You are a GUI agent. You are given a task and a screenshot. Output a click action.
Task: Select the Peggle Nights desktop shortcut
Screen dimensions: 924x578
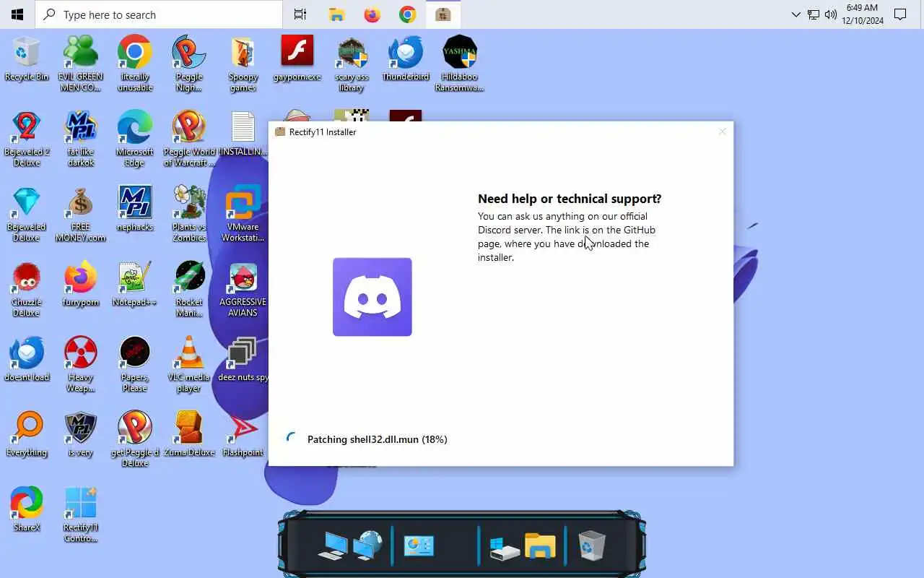(x=189, y=64)
